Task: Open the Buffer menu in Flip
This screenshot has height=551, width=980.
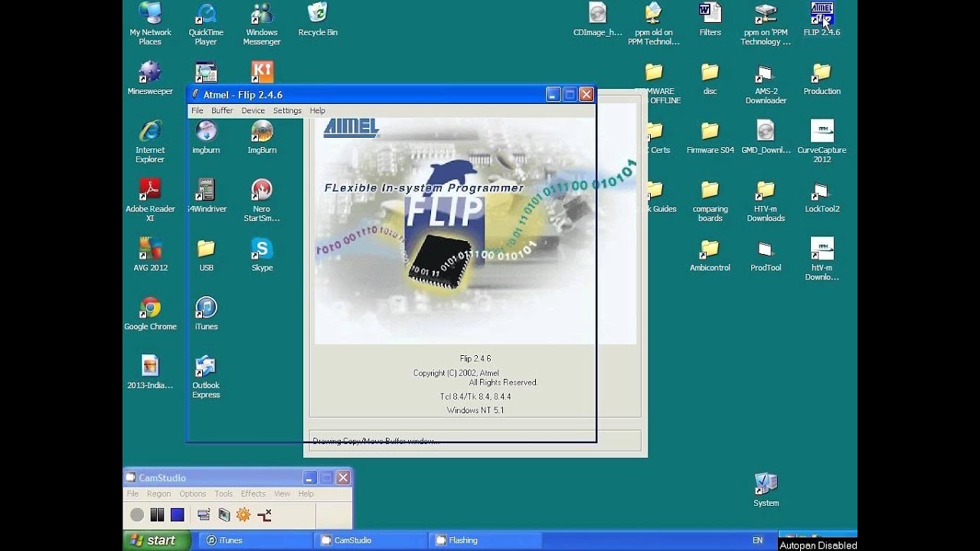Action: point(222,110)
